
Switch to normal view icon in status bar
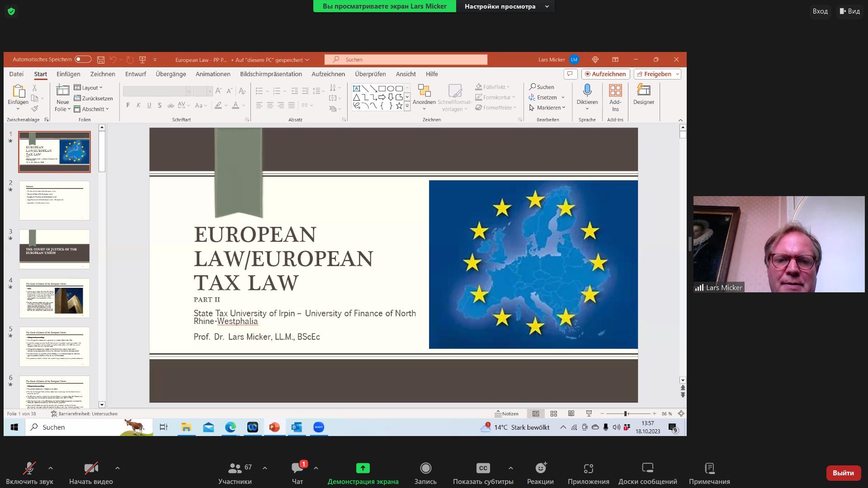(x=536, y=413)
